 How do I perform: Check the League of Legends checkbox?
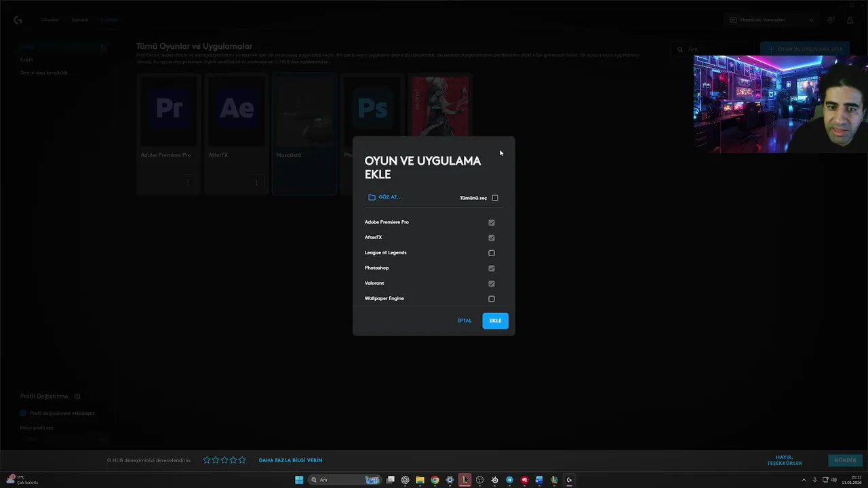[x=492, y=253]
